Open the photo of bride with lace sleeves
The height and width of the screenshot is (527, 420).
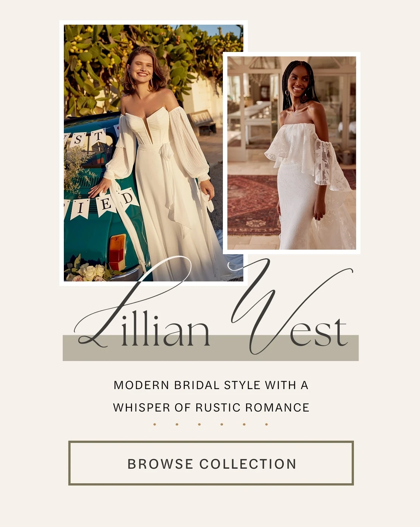292,153
